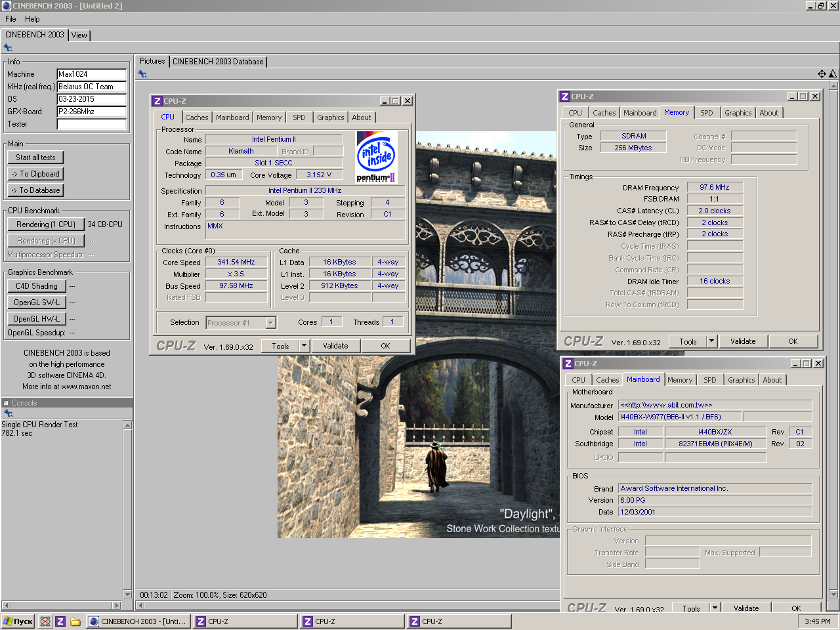
Task: Click the GFX-Board input field
Action: [x=92, y=112]
